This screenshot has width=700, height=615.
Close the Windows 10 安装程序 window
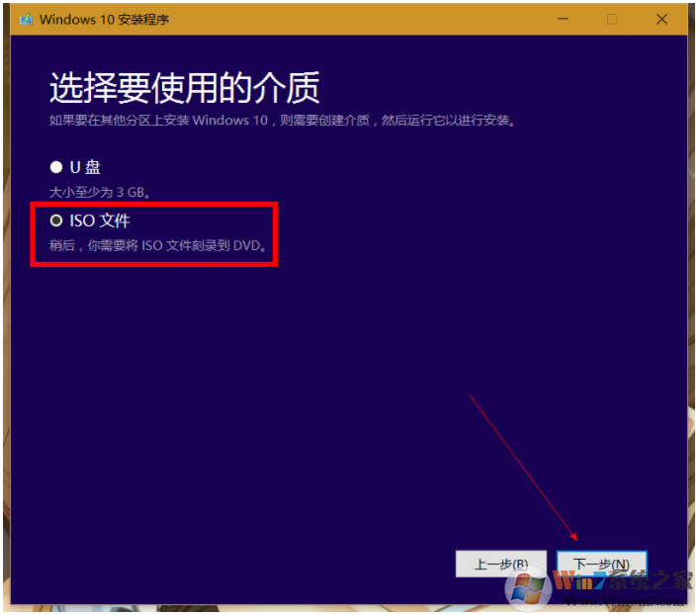[661, 19]
